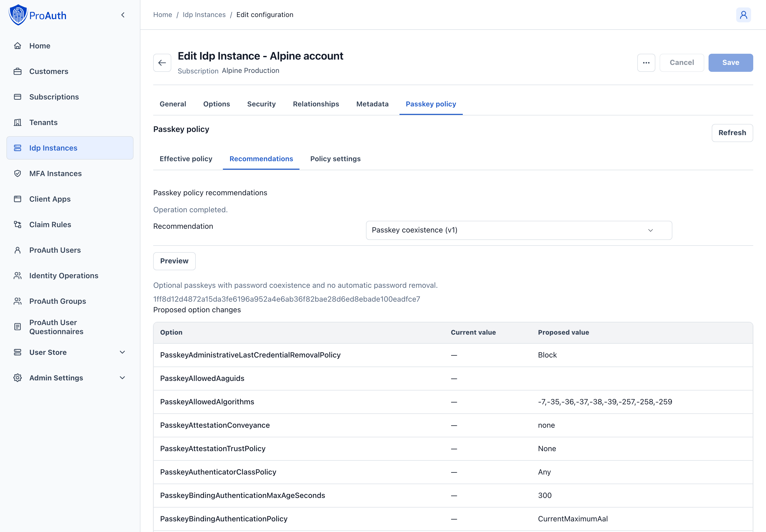Open the user profile avatar menu
This screenshot has height=532, width=766.
tap(743, 15)
